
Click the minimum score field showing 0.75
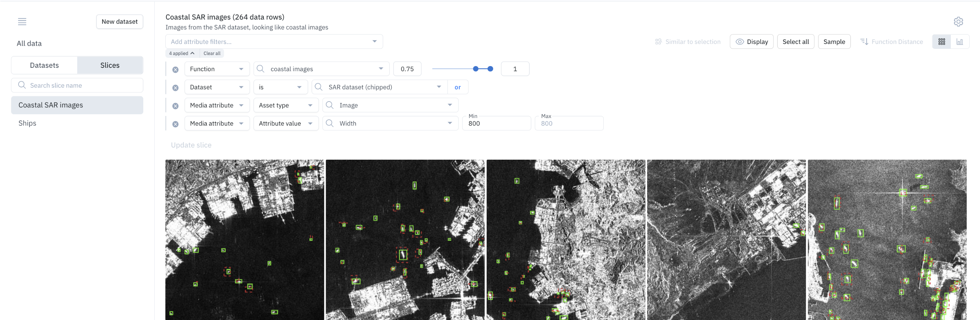coord(407,69)
